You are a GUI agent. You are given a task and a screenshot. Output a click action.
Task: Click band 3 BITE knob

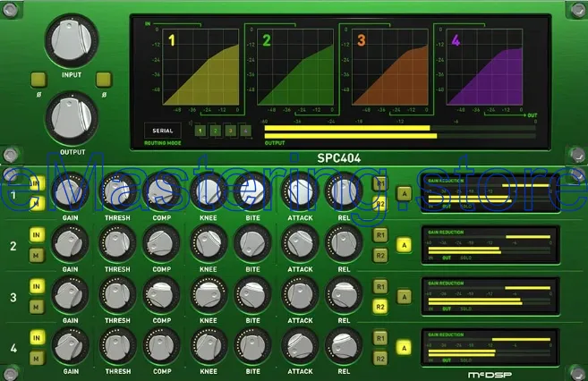tap(252, 295)
